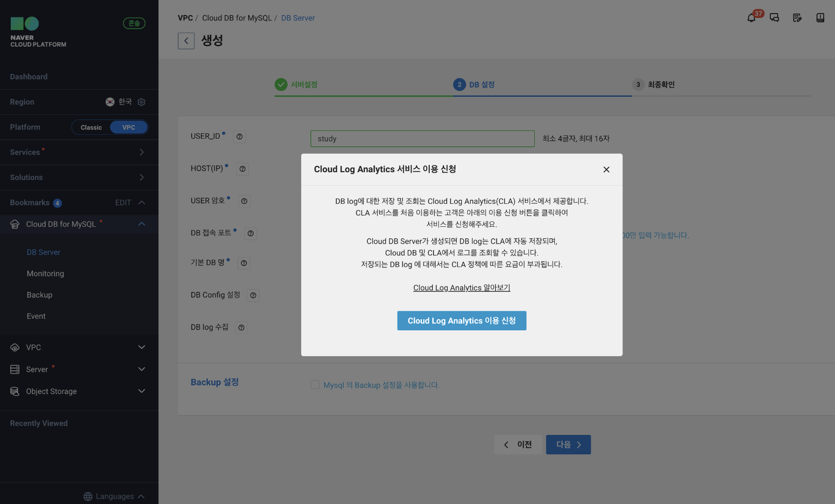This screenshot has width=835, height=504.
Task: Open the chat support icon in header
Action: [x=774, y=18]
